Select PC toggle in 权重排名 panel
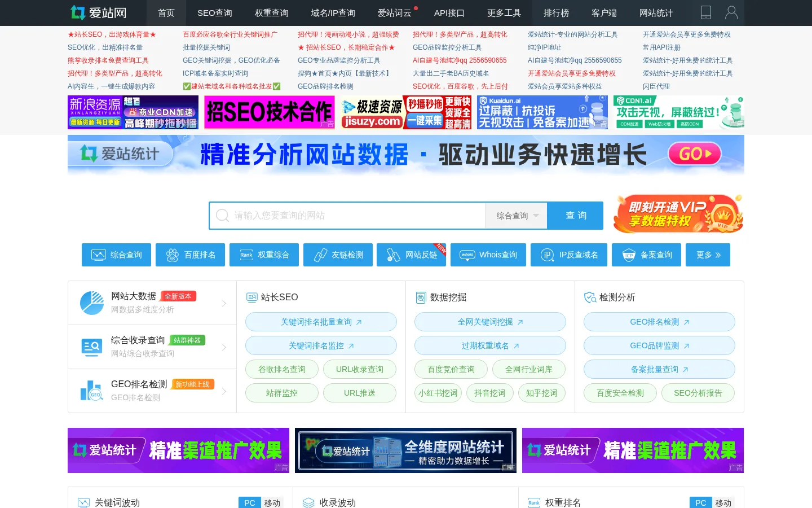812x508 pixels. pos(701,503)
